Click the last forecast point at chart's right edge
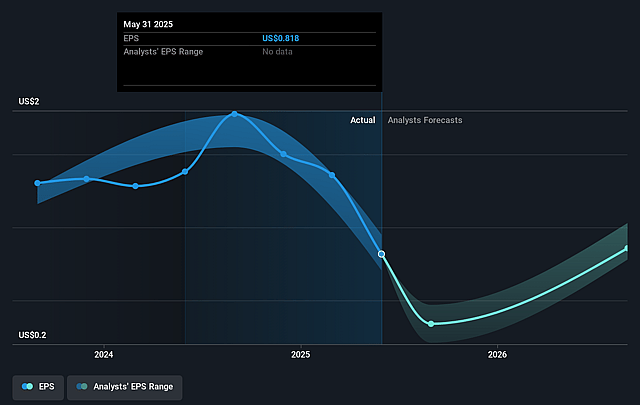 pyautogui.click(x=627, y=248)
